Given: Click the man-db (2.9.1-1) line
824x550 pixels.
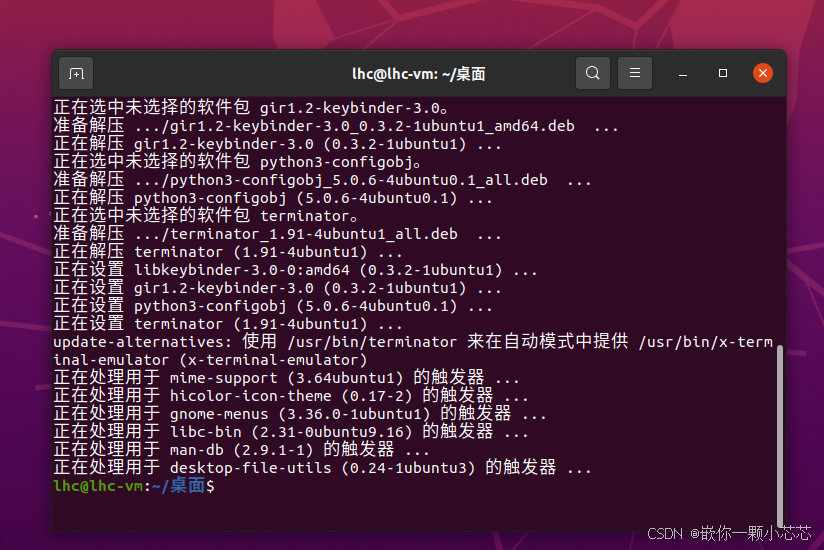Looking at the screenshot, I should [241, 450].
